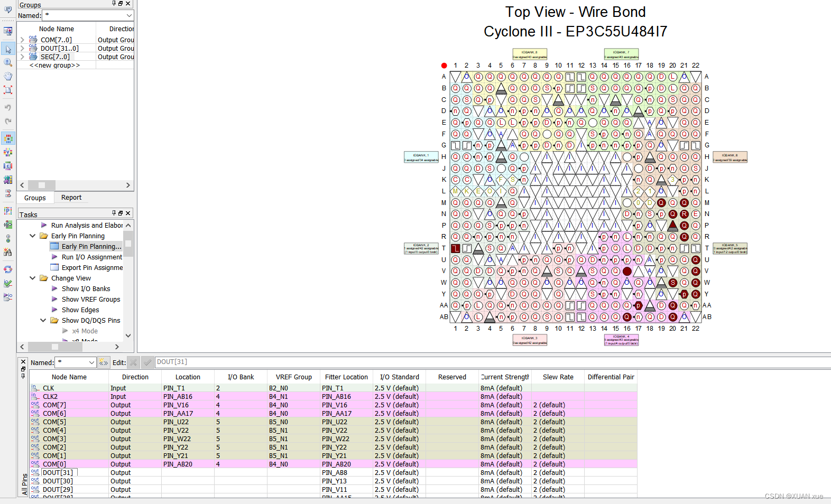
Task: Expand the SEG[7..0] group
Action: coord(22,57)
